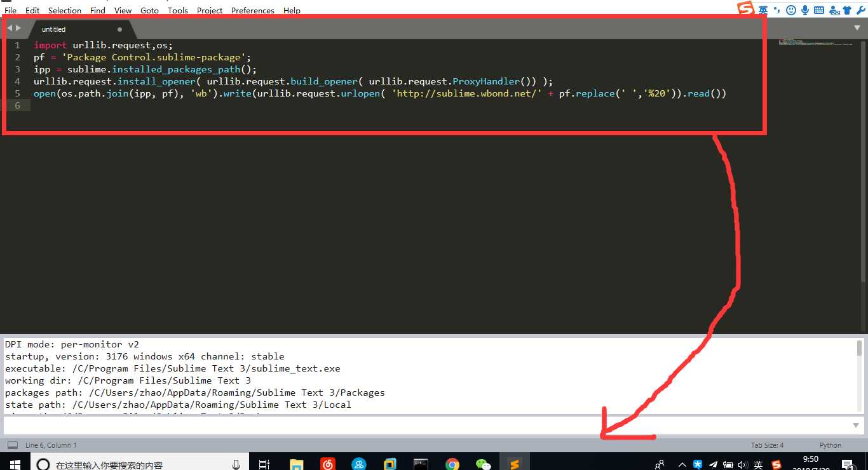Click the 'import' keyword on line 1
Viewport: 868px width, 470px height.
[x=50, y=45]
